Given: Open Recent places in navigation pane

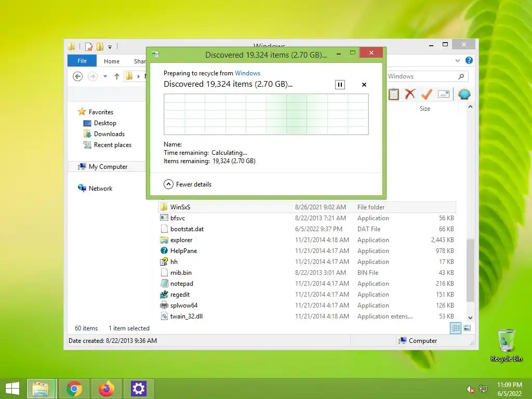Looking at the screenshot, I should tap(108, 145).
